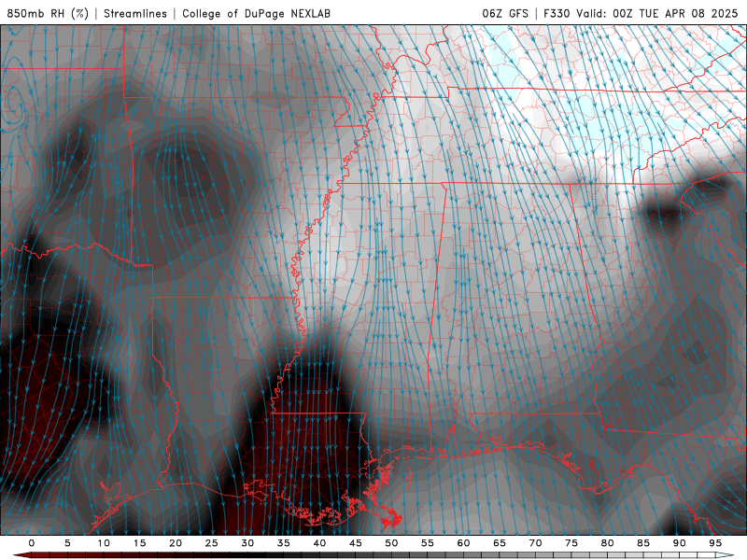This screenshot has width=747, height=560.
Task: Click 'Valid: 00Z TUE APR 08 2025' text
Action: pos(657,13)
